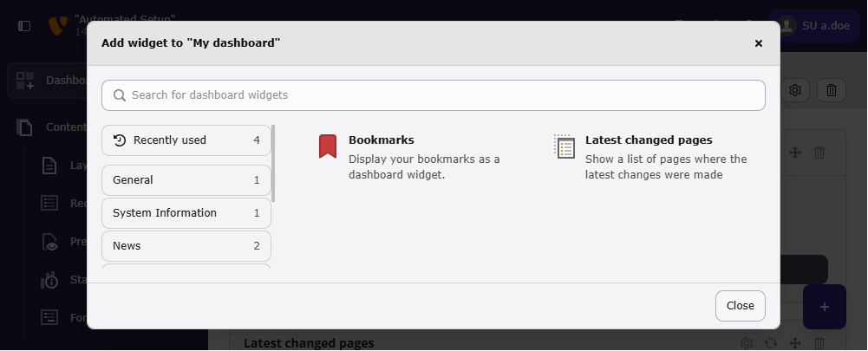
Task: Click the delete dashboard trash icon
Action: 832,90
